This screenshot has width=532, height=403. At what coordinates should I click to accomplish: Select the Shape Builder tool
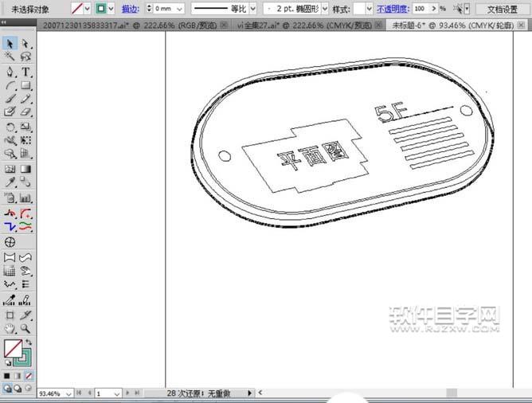click(x=10, y=154)
